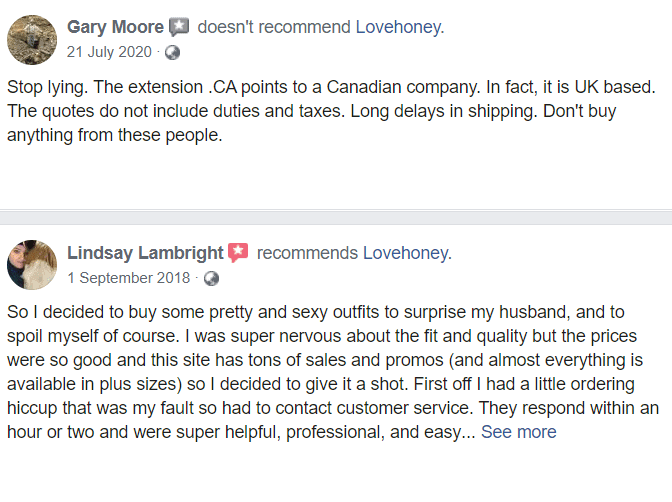The image size is (672, 502).
Task: Click the grey not-recommended badge icon
Action: coord(179,27)
